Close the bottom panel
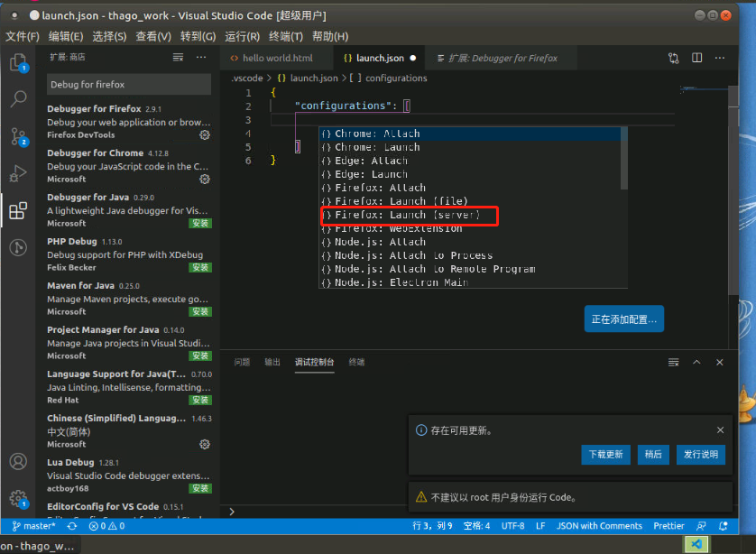Screen dimensions: 756x554 [720, 362]
